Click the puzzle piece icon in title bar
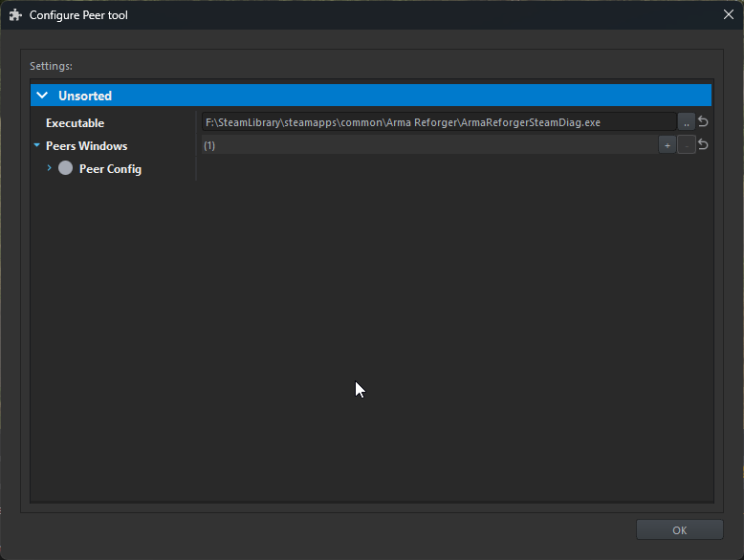The image size is (744, 560). [x=15, y=15]
